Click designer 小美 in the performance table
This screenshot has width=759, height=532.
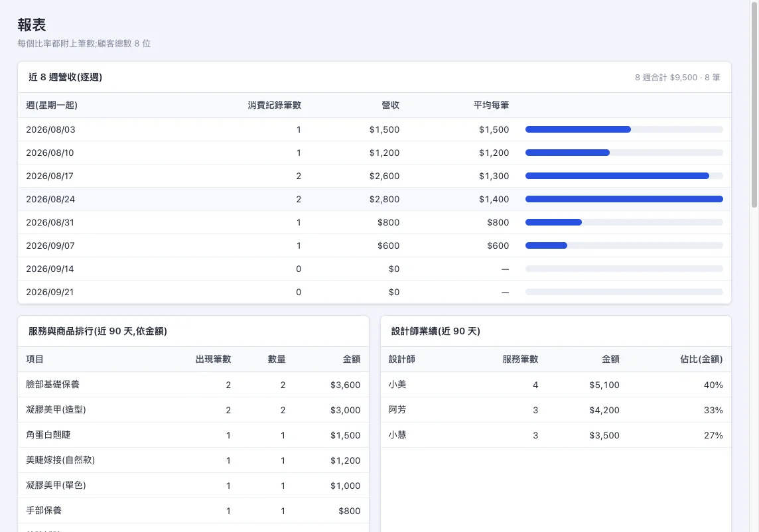pyautogui.click(x=397, y=384)
